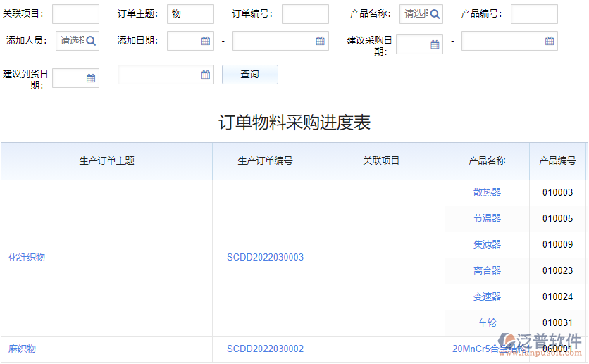This screenshot has width=589, height=364.
Task: Open calendar for 建议到货日期 end date
Action: [206, 75]
